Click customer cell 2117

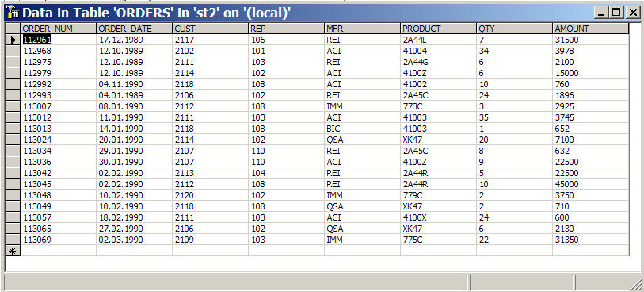(210, 40)
